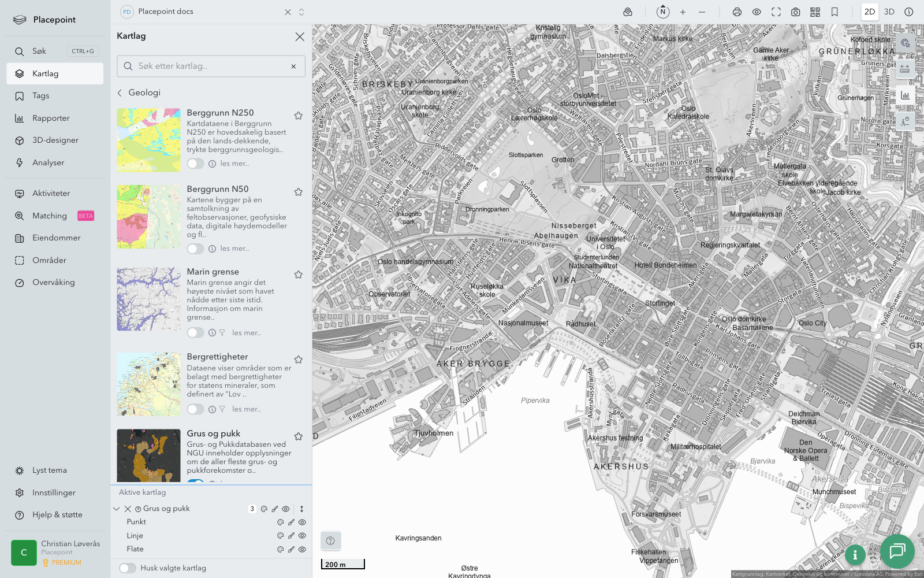Click the print map icon
Viewport: 924px width, 578px height.
click(x=737, y=12)
